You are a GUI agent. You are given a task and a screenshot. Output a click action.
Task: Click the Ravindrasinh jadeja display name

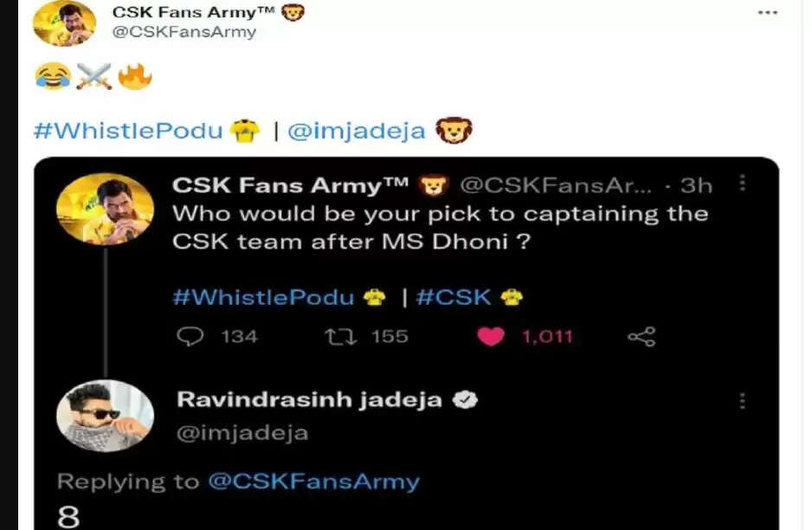(x=310, y=399)
